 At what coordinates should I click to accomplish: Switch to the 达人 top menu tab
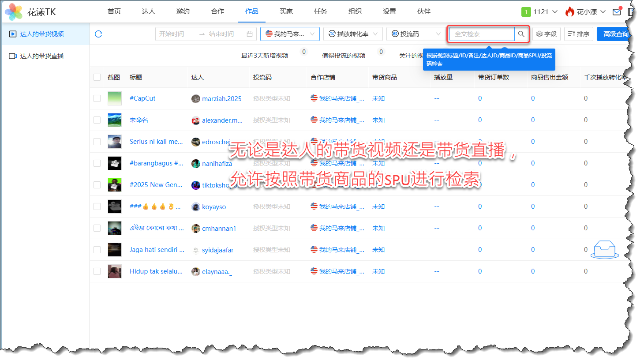148,11
